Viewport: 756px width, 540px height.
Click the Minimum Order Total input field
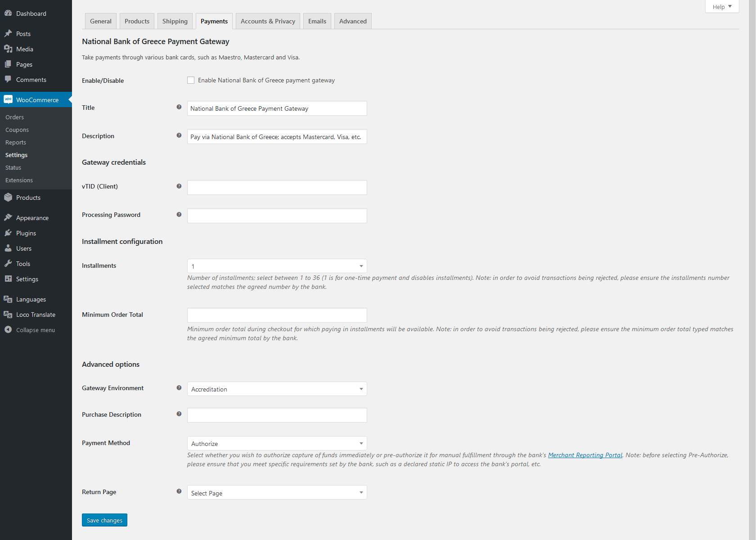click(277, 315)
